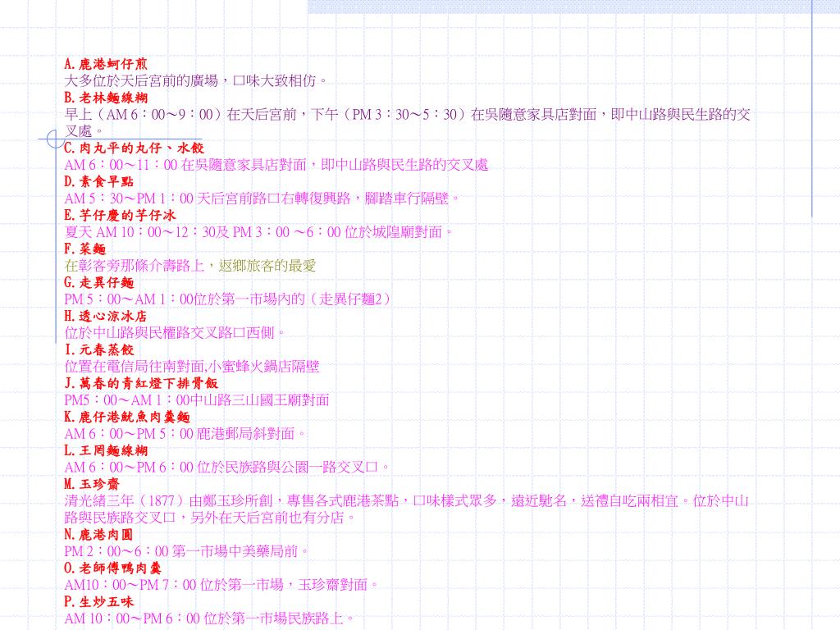Click line '位置在電信局往南對面,小蜜蜂火鍋店隔壁'
840x630 pixels.
click(192, 367)
